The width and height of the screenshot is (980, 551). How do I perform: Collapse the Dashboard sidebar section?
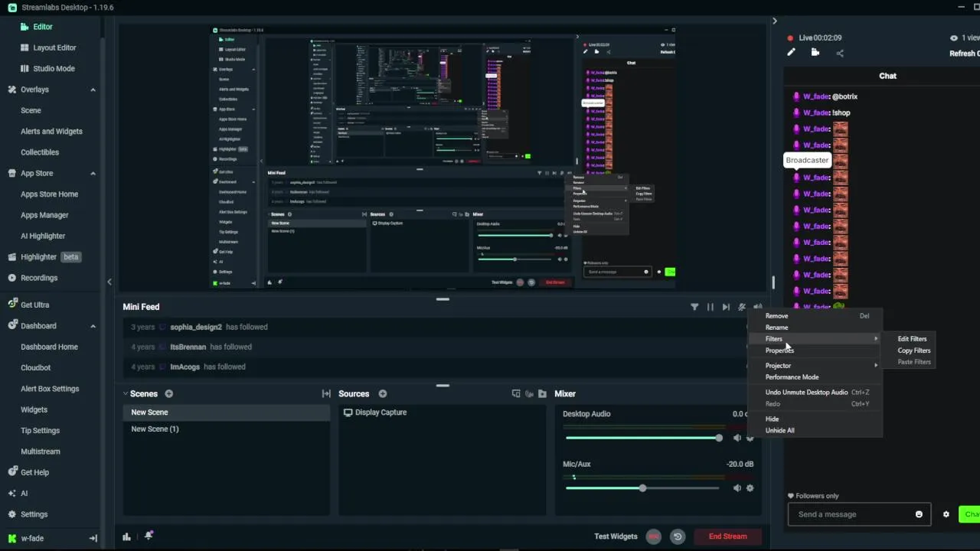click(93, 326)
